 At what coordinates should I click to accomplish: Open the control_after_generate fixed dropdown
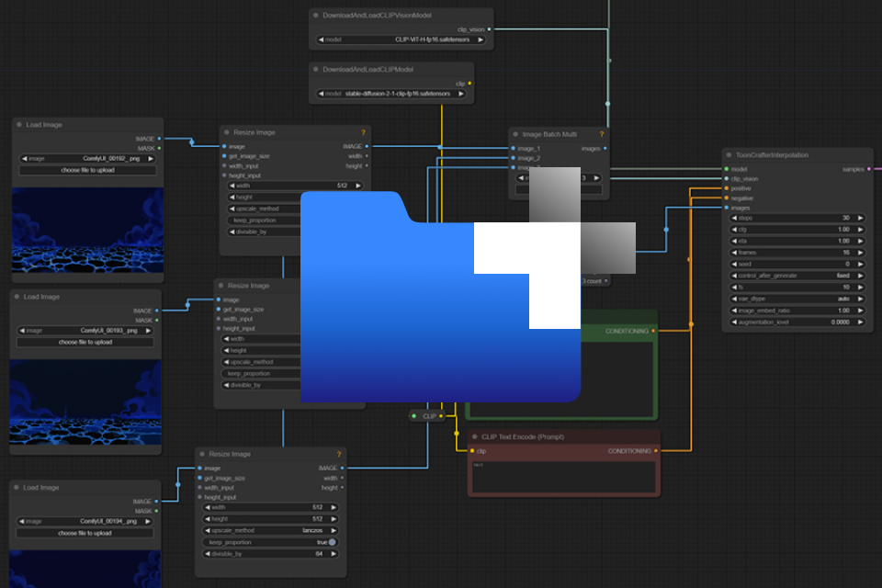[797, 276]
